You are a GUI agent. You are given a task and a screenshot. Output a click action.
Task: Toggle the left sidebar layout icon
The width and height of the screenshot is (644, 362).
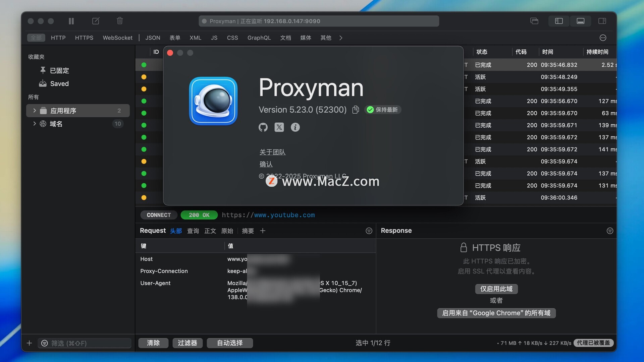[x=559, y=21]
